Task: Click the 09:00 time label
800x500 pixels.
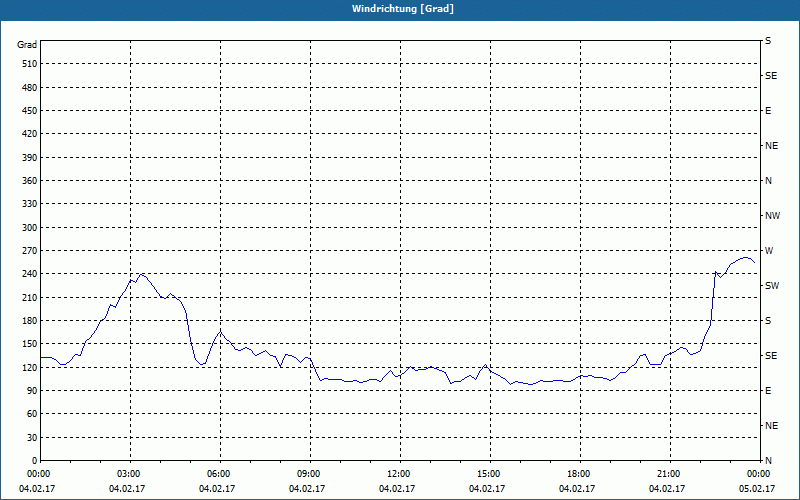Action: [x=307, y=474]
